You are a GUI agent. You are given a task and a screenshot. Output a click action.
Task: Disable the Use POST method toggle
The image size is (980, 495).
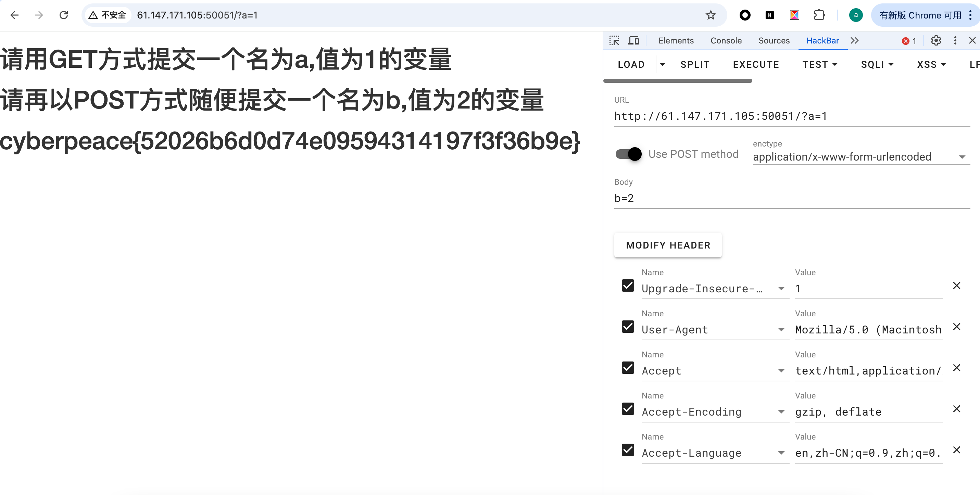(x=628, y=154)
